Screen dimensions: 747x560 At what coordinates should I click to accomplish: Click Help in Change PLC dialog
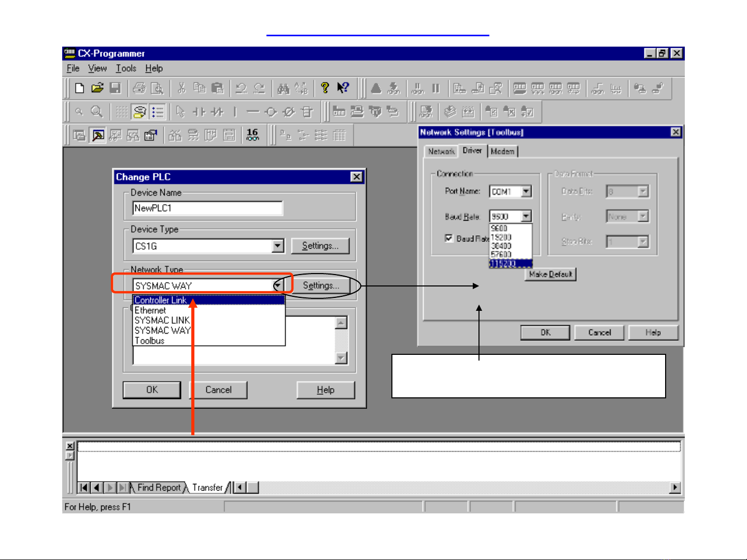(326, 390)
